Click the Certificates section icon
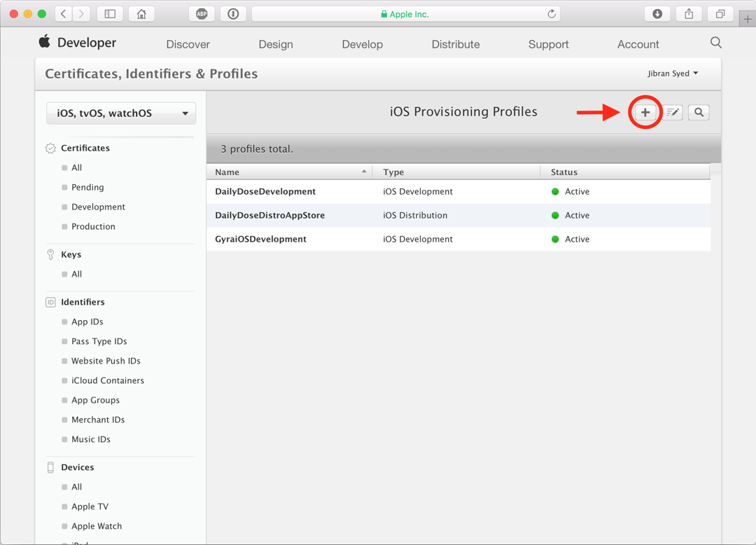Viewport: 756px width, 545px height. [50, 148]
